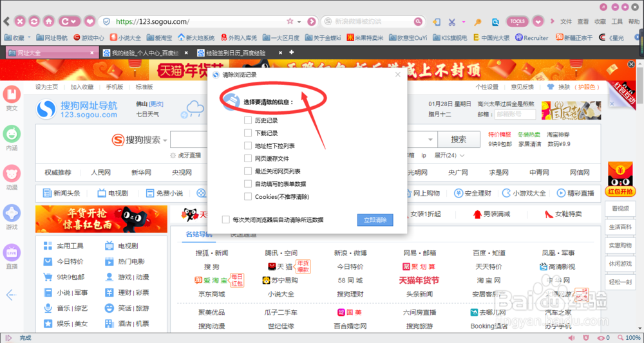
Task: Check the 历史记录 checkbox
Action: [x=248, y=120]
